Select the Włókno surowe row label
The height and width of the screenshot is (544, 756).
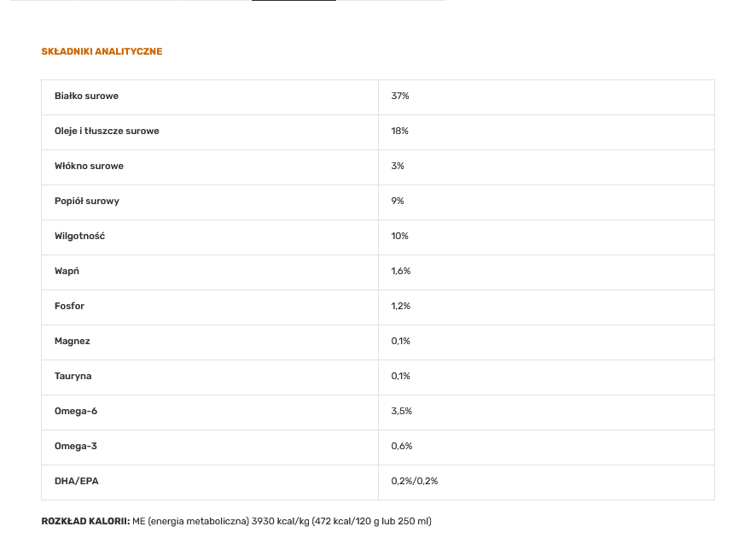[x=89, y=167]
